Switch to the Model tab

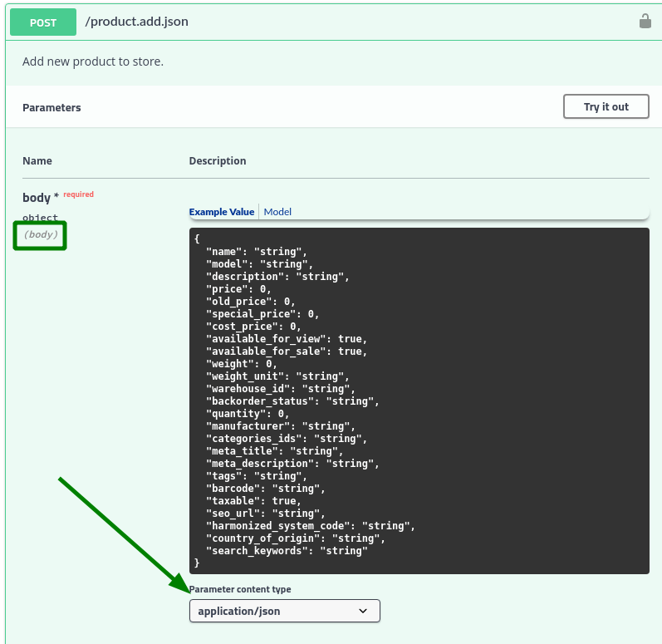pos(277,212)
